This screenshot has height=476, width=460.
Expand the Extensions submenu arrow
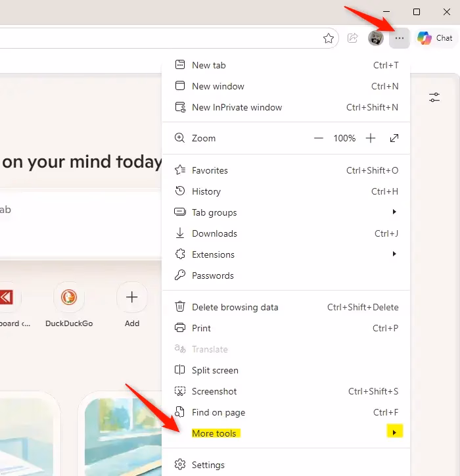(394, 254)
